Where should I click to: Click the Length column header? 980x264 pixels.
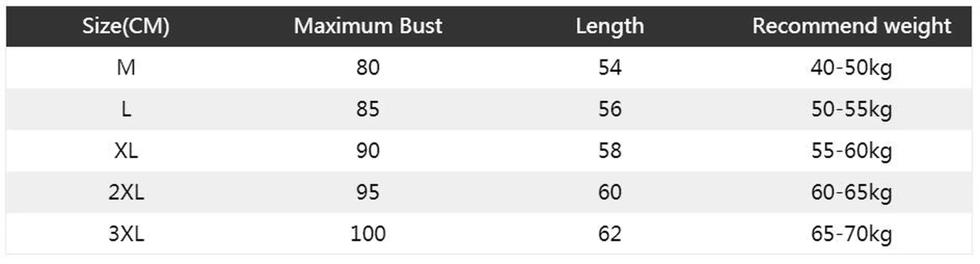(610, 26)
